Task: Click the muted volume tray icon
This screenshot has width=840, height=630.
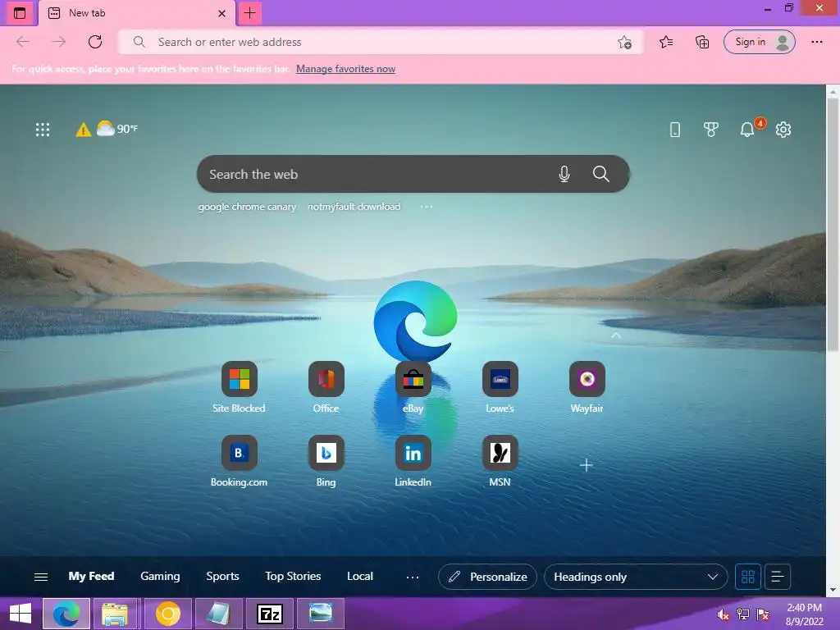Action: pos(724,614)
